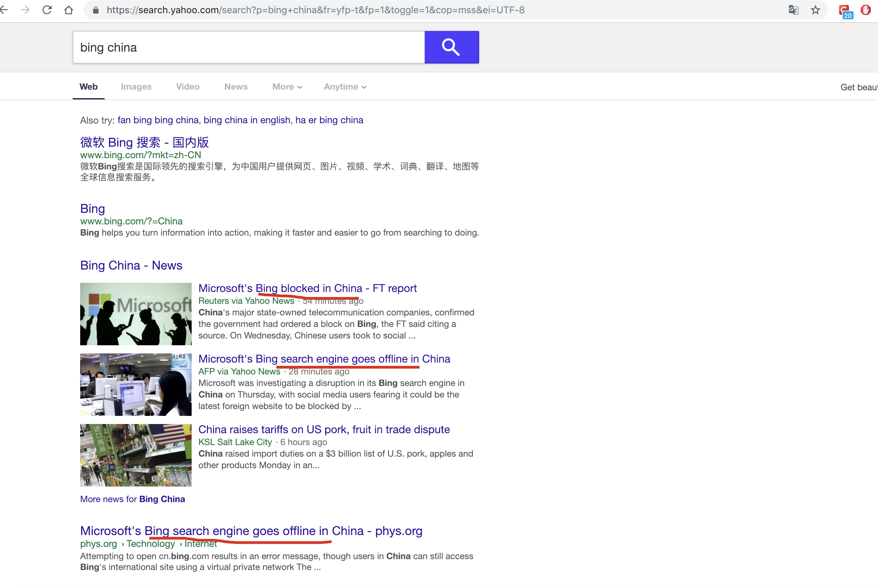Open the Google Translate extension icon
This screenshot has width=878, height=588.
793,10
